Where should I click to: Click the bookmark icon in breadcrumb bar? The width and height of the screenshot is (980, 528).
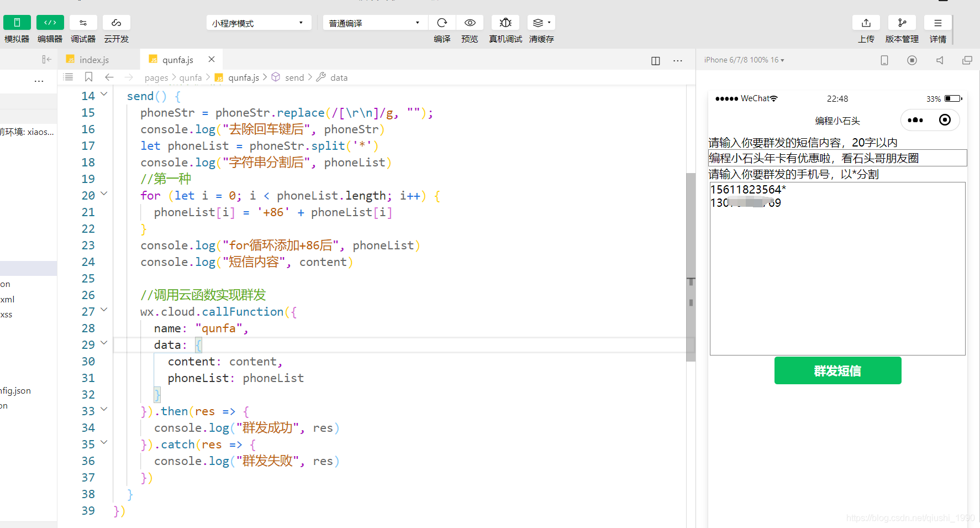(x=88, y=77)
